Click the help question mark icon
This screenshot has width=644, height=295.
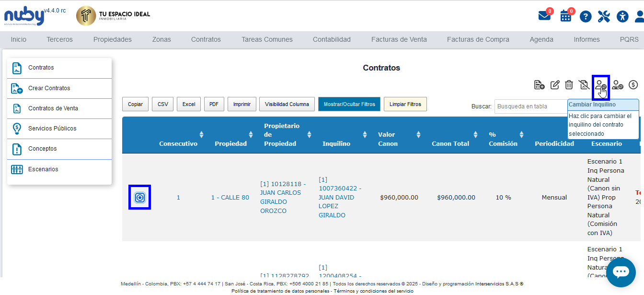[586, 17]
